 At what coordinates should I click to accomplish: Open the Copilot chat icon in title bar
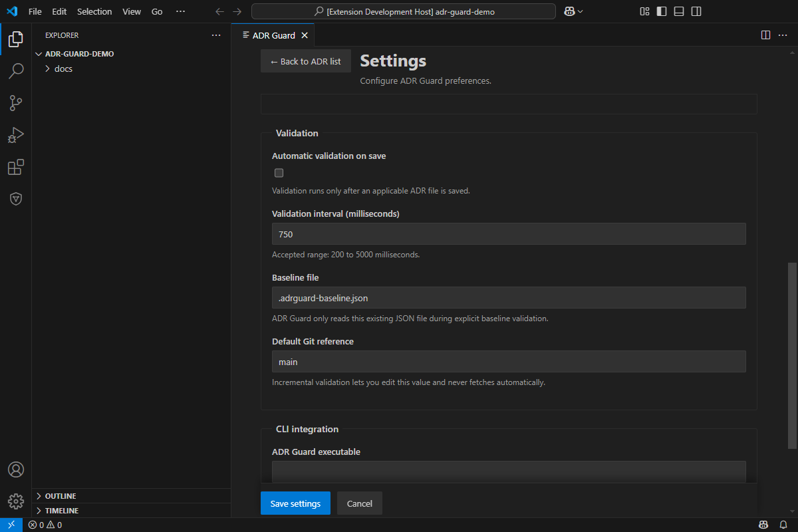[x=569, y=11]
